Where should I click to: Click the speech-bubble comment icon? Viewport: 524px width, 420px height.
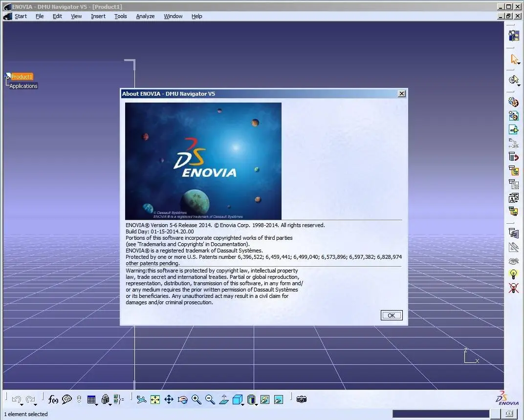[67, 399]
